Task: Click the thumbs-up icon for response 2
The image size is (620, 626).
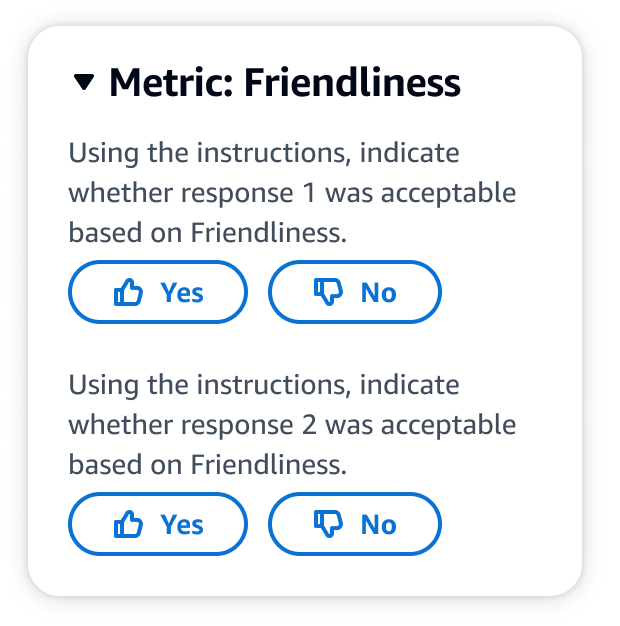Action: pos(129,525)
